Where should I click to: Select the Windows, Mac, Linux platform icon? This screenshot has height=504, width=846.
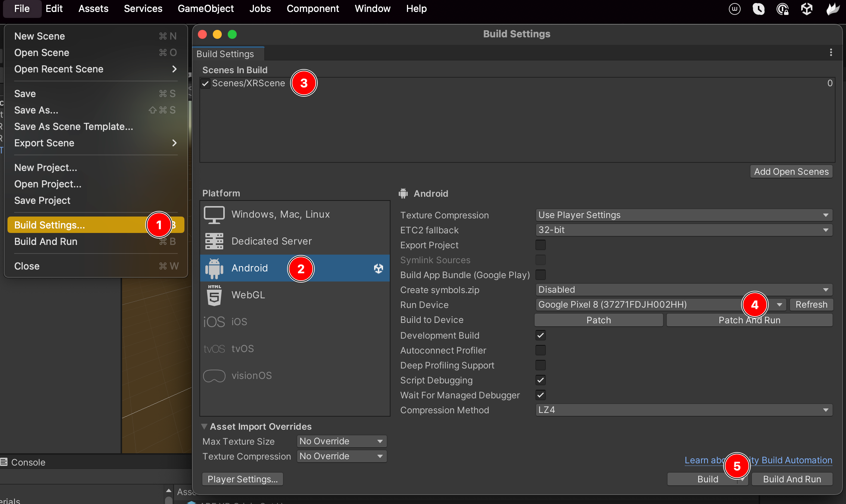214,214
